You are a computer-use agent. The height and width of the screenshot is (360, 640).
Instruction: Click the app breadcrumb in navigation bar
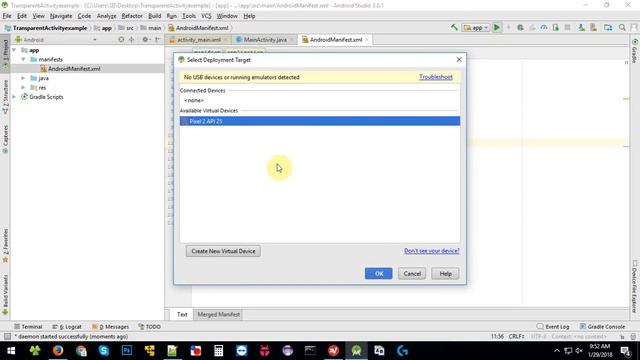(103, 28)
